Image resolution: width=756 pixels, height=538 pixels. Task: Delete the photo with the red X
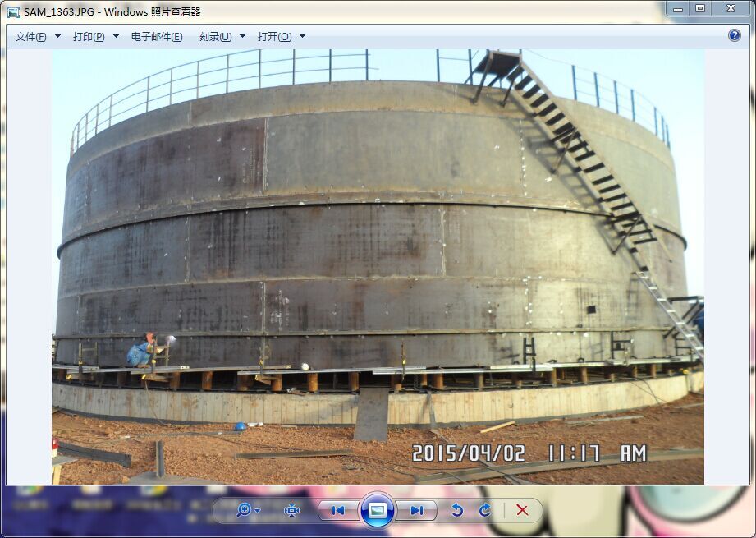tap(522, 510)
